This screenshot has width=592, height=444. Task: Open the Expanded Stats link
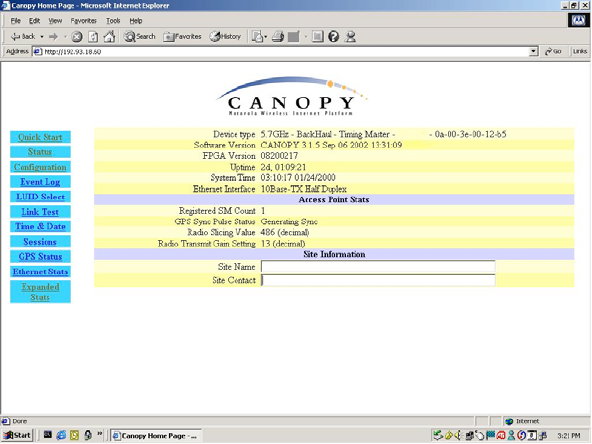click(40, 292)
